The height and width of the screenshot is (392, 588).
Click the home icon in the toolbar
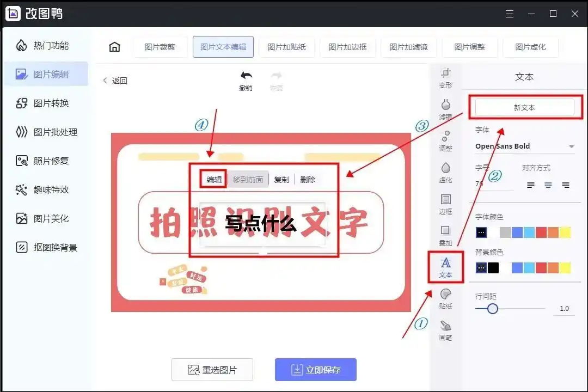(x=114, y=47)
